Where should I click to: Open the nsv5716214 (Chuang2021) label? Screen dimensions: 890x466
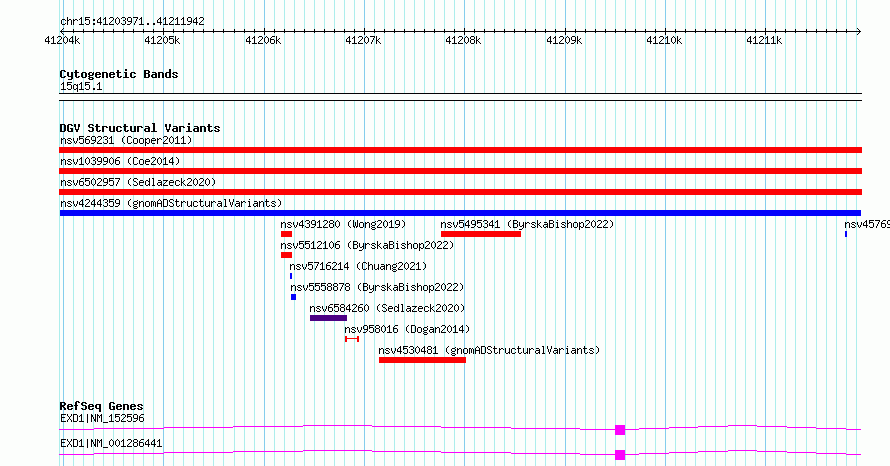pos(358,266)
